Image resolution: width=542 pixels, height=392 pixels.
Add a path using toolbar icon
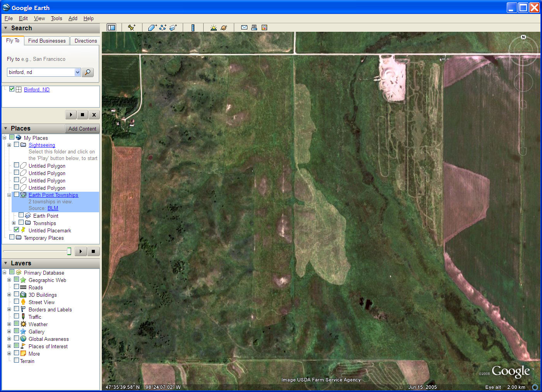pyautogui.click(x=163, y=28)
